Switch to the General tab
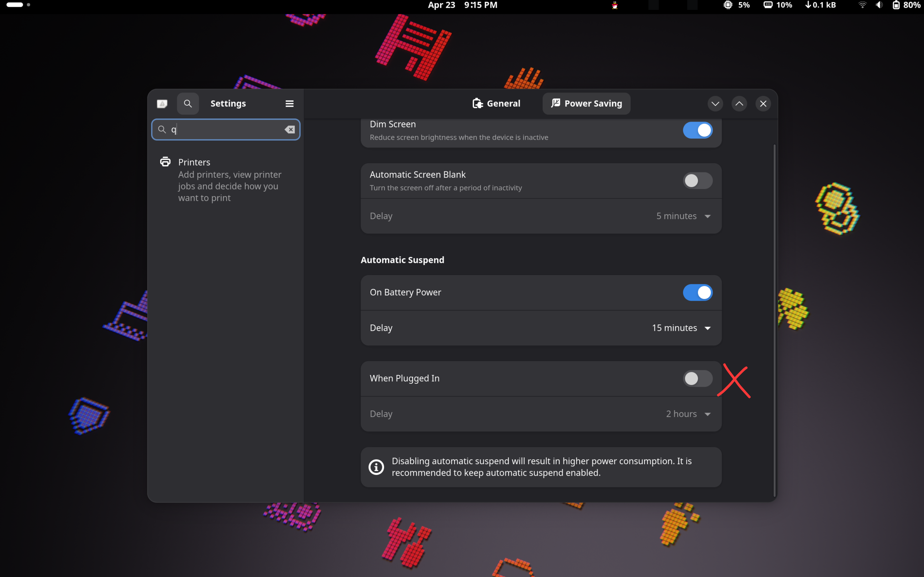 496,104
